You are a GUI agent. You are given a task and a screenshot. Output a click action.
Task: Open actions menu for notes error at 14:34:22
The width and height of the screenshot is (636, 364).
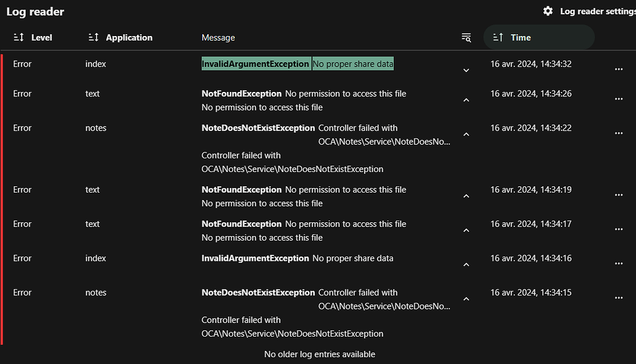point(619,133)
